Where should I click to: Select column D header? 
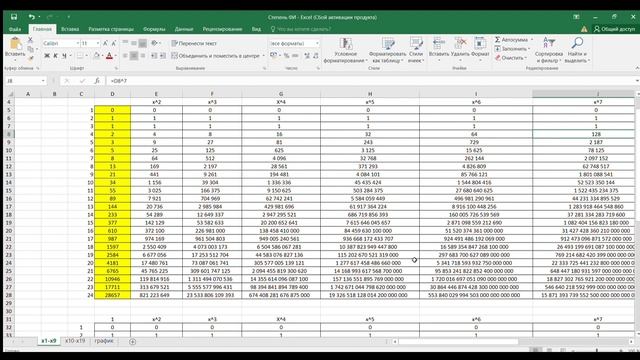112,94
